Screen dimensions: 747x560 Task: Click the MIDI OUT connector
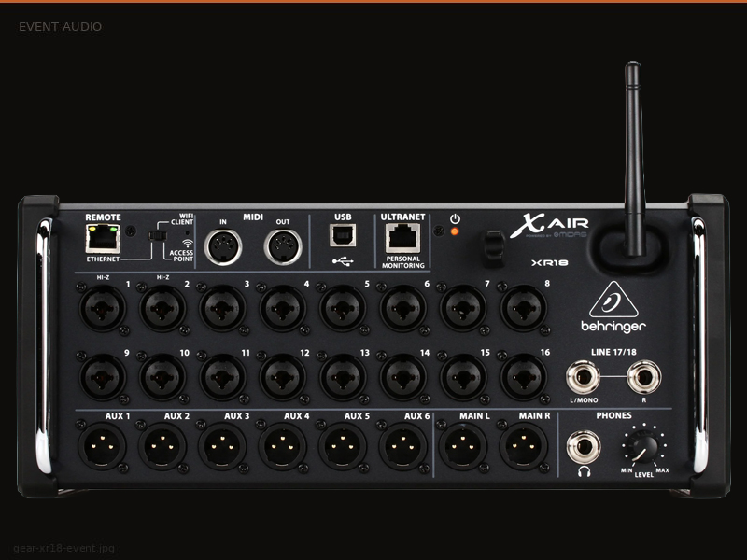[x=283, y=246]
